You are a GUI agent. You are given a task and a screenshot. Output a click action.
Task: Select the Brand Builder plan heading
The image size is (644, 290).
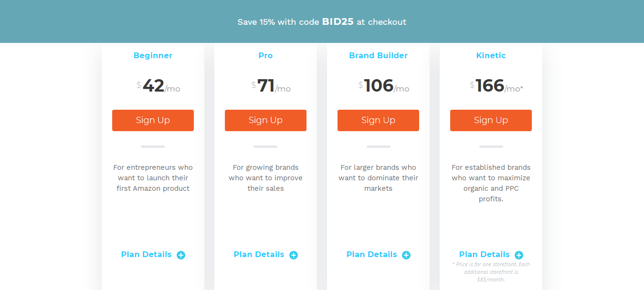(x=378, y=55)
